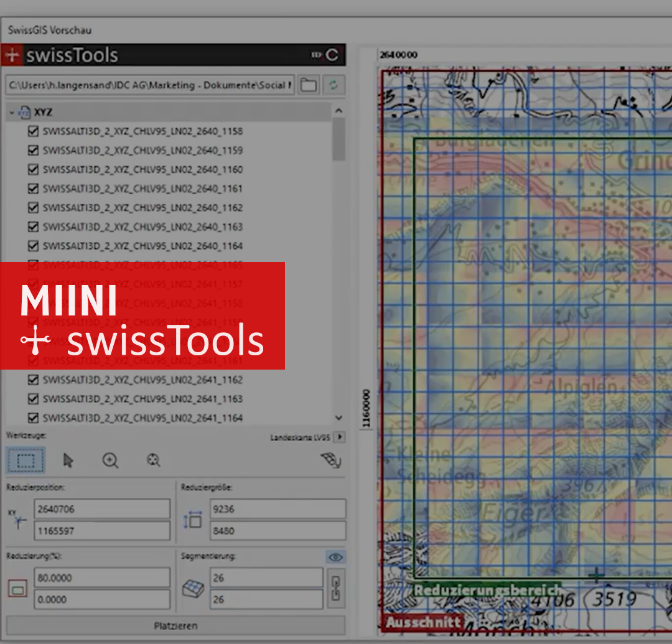
Task: Activate the arrow pointer tool
Action: coord(68,460)
